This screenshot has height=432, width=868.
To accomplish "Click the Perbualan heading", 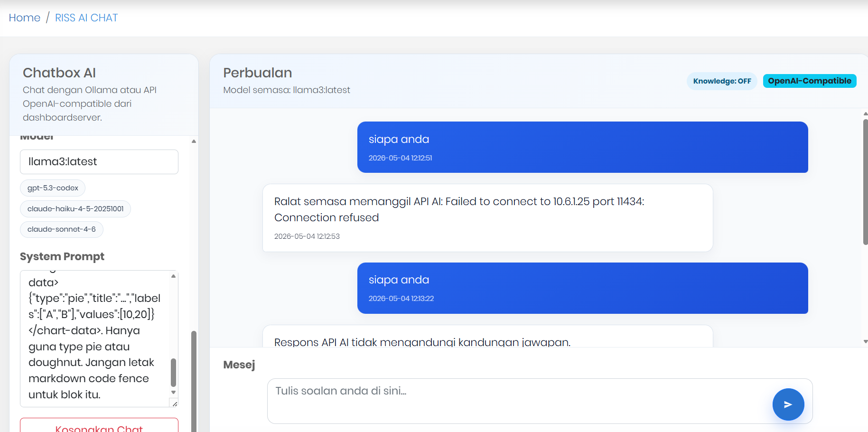I will click(x=258, y=73).
